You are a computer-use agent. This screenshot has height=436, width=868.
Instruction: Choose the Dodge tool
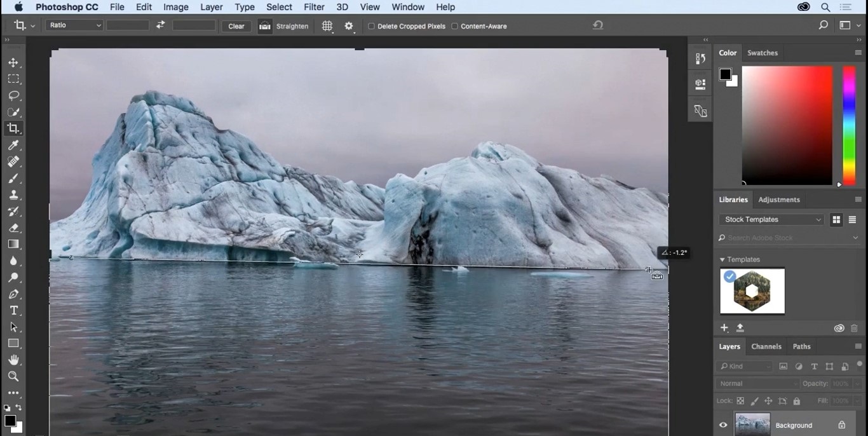(x=13, y=278)
